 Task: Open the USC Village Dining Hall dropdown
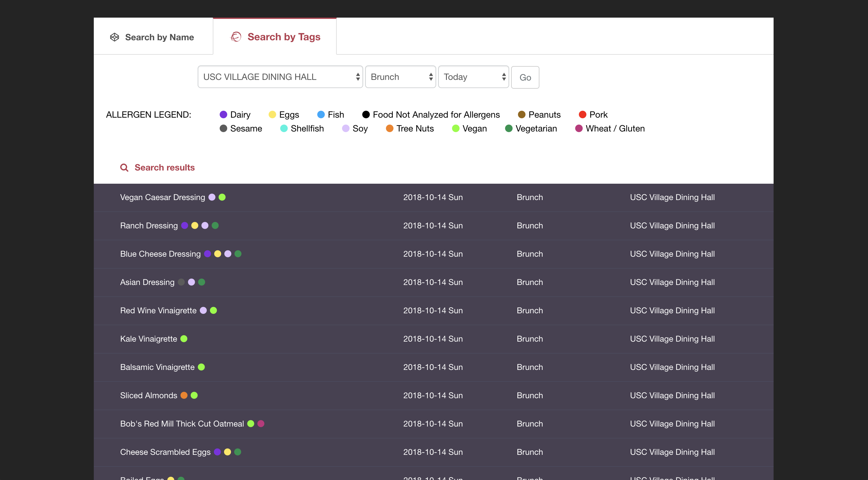tap(280, 77)
